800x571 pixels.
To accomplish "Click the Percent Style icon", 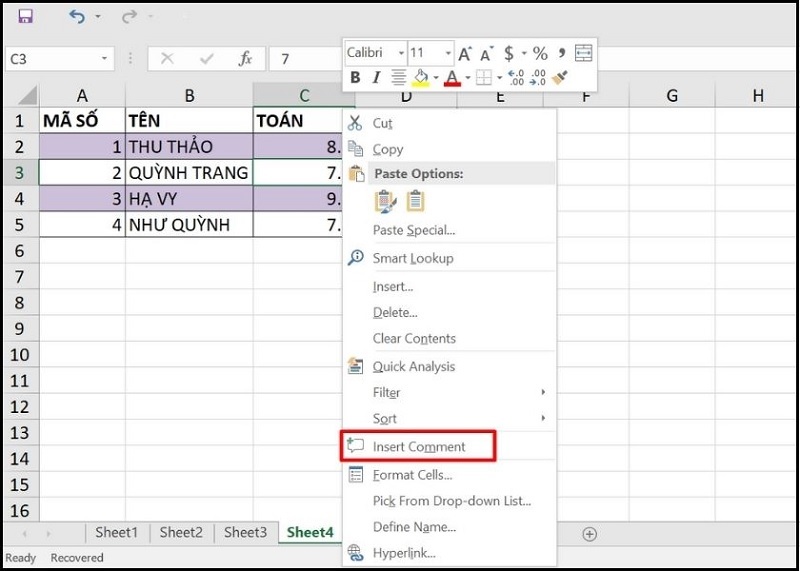I will pos(540,53).
